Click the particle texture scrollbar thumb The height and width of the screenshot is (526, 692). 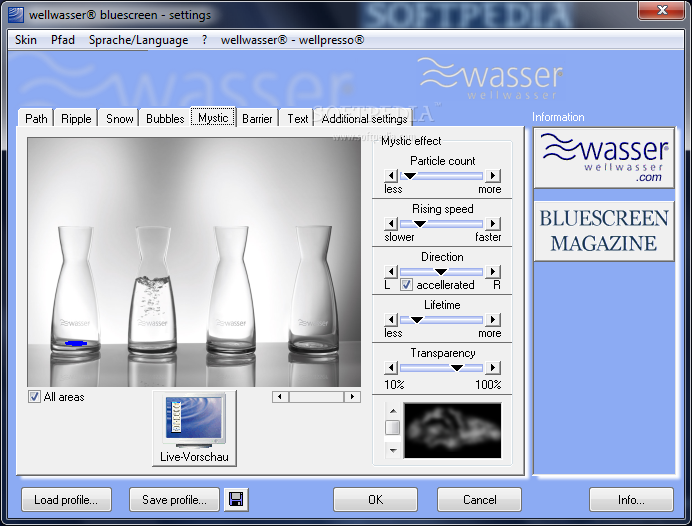pos(393,427)
